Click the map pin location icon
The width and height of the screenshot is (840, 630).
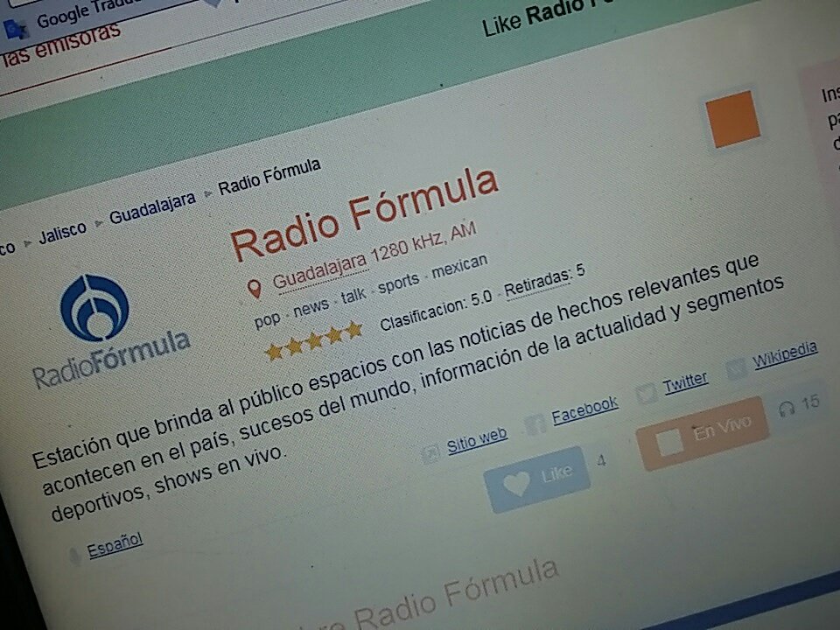point(255,289)
